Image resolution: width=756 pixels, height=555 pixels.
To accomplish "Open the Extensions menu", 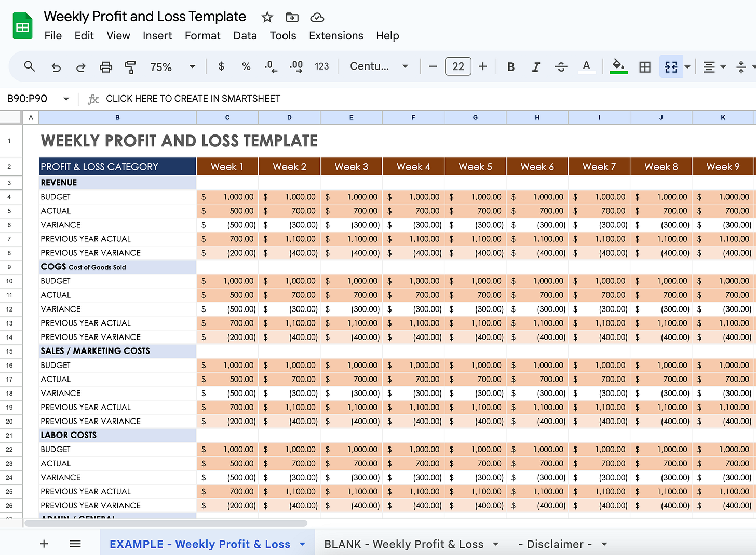I will (336, 36).
